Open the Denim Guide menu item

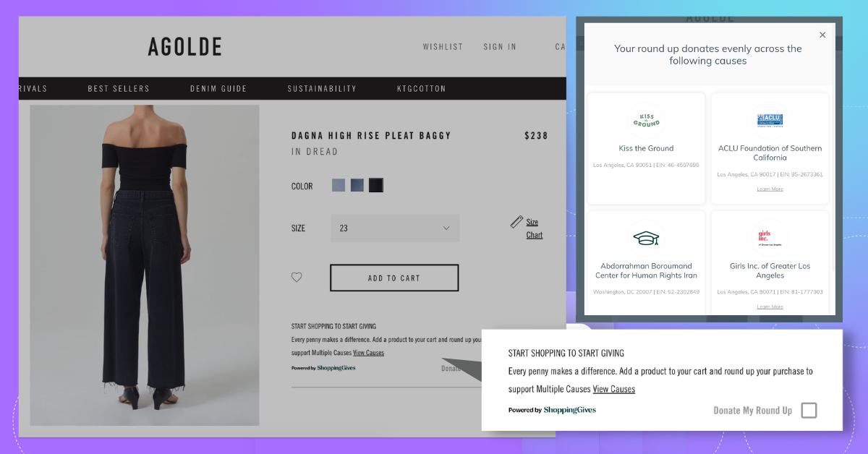pos(218,89)
